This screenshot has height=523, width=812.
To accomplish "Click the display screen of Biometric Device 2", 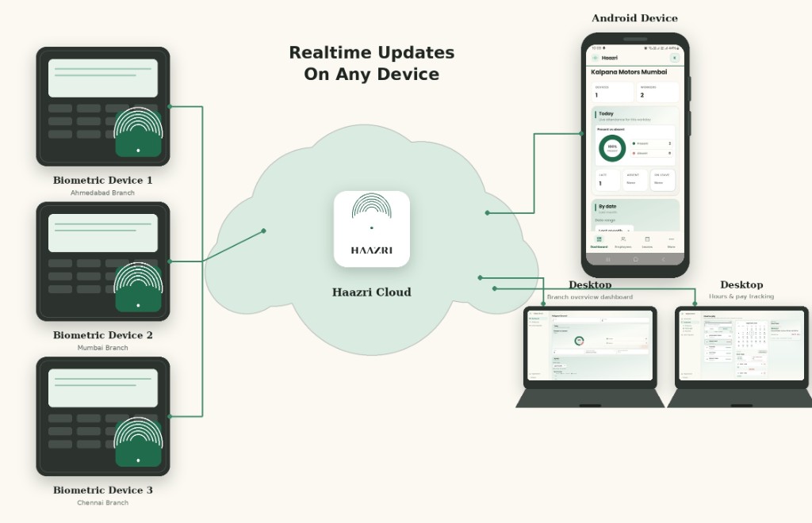I will (103, 233).
